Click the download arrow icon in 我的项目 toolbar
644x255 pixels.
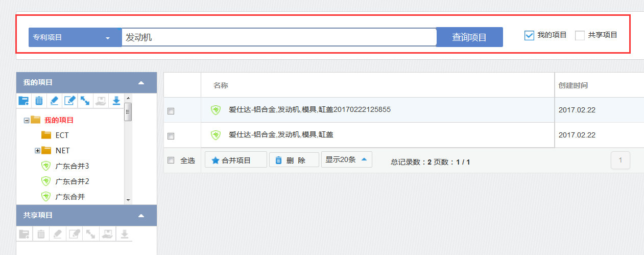coord(116,101)
